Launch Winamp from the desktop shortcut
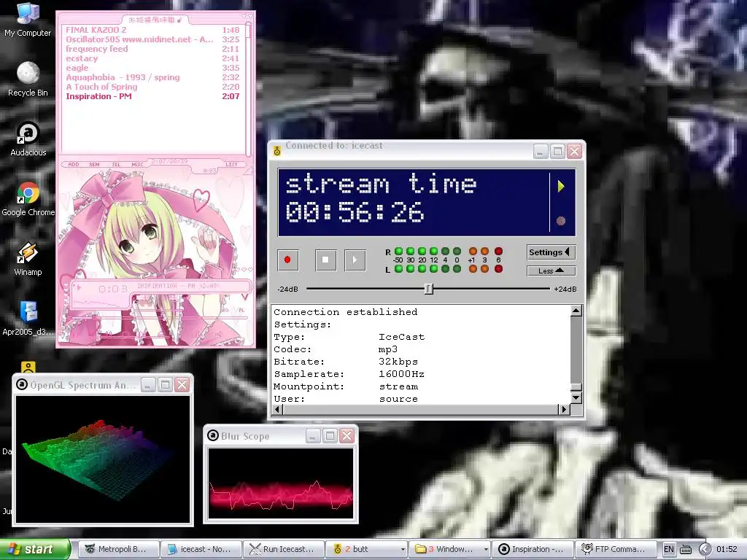 tap(28, 259)
